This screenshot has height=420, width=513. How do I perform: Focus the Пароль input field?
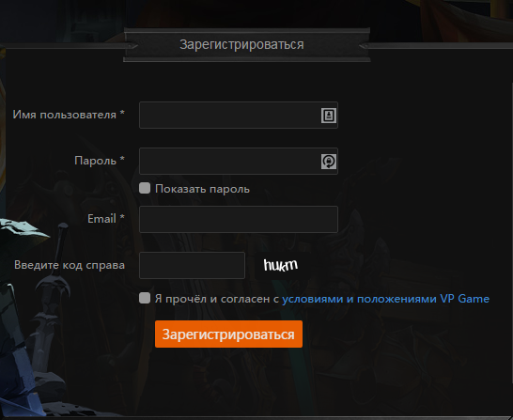pos(239,161)
